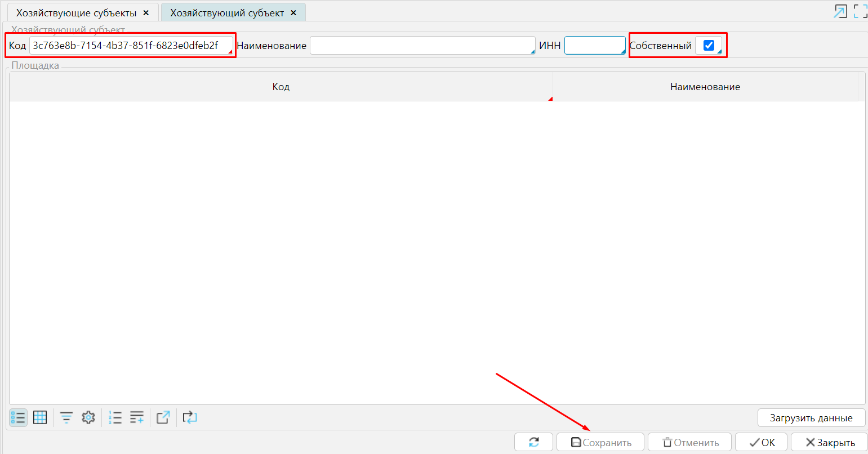Switch to grid table view
868x454 pixels.
point(40,417)
